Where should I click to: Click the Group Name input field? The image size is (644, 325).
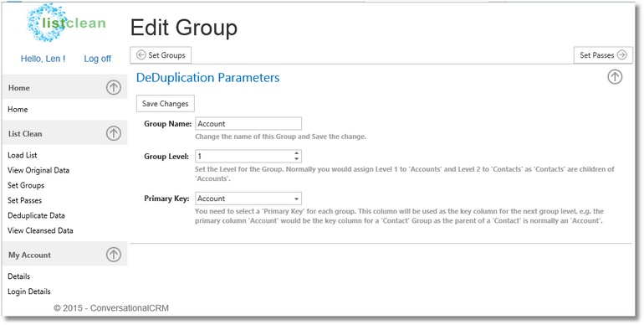click(x=248, y=123)
